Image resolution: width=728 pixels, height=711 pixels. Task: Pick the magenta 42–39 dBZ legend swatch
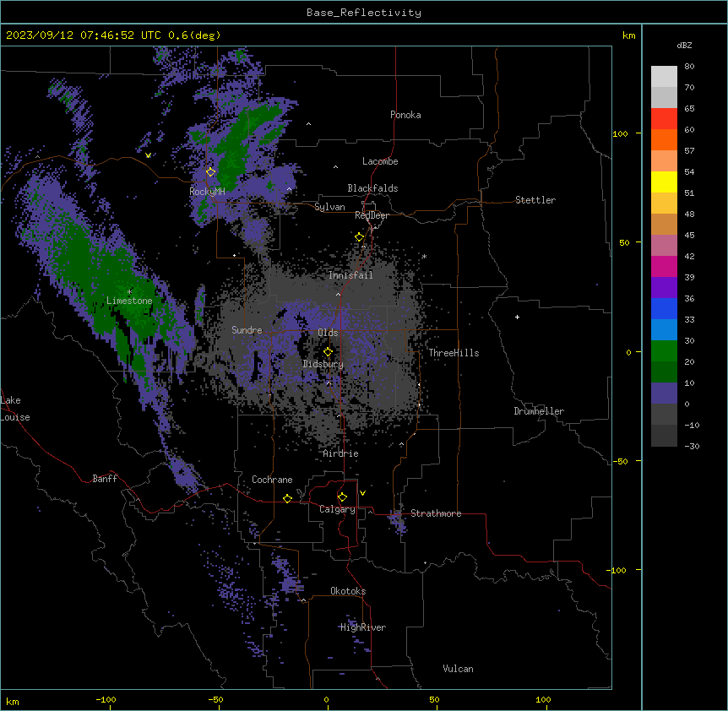click(664, 266)
